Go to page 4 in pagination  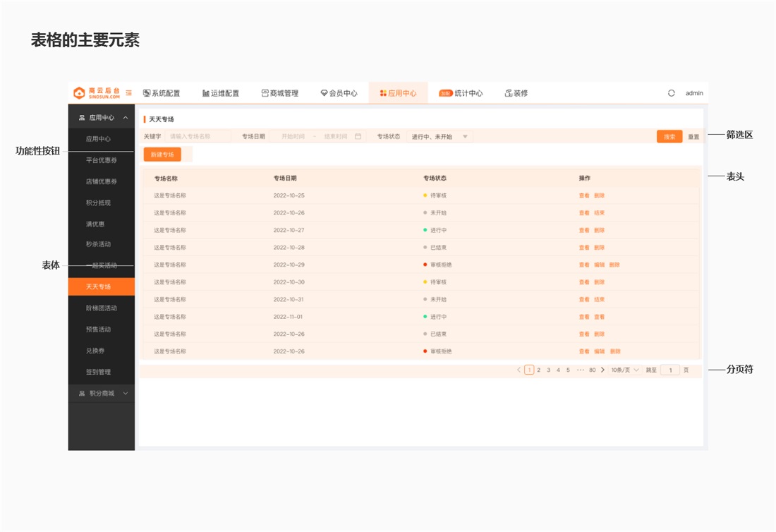pyautogui.click(x=558, y=370)
